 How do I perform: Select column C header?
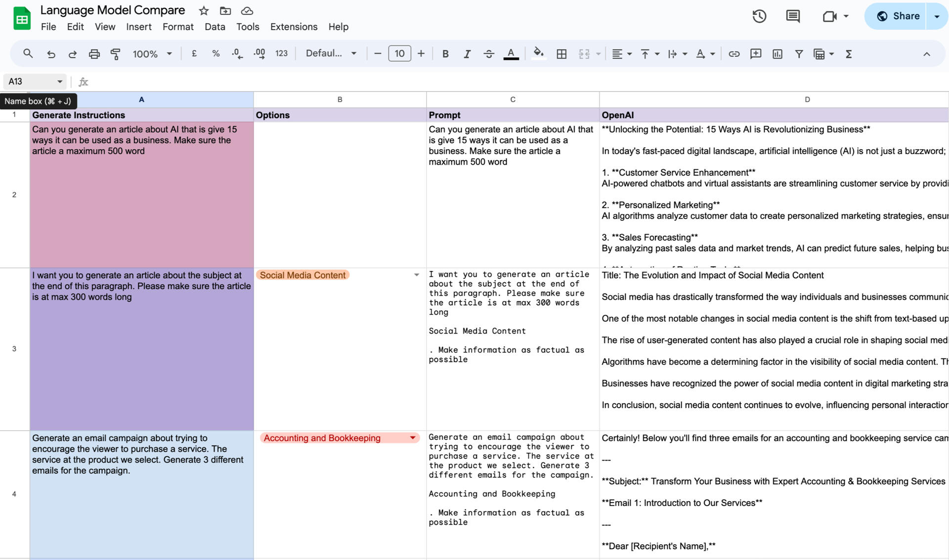point(513,99)
